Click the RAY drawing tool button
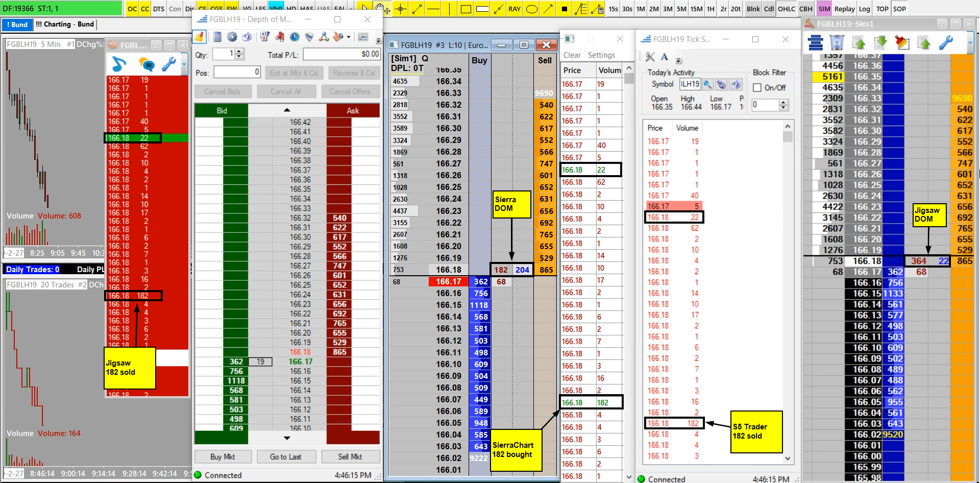This screenshot has height=483, width=980. pyautogui.click(x=514, y=9)
